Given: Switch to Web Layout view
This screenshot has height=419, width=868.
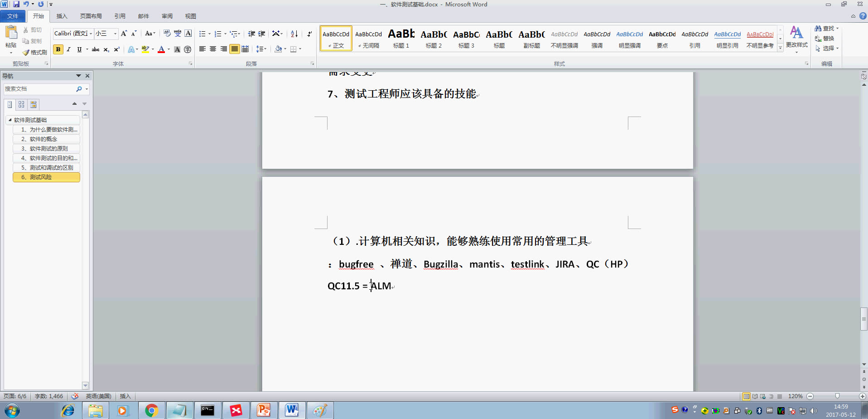Looking at the screenshot, I should (763, 396).
